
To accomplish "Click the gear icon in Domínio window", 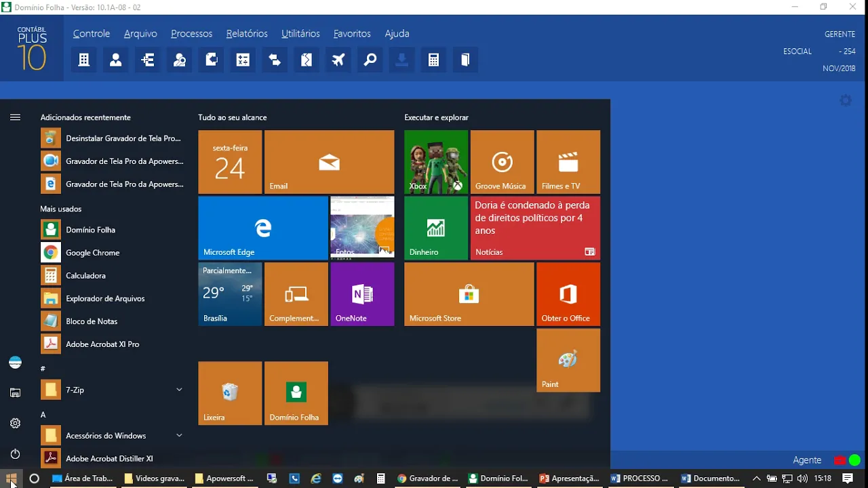I will 846,100.
